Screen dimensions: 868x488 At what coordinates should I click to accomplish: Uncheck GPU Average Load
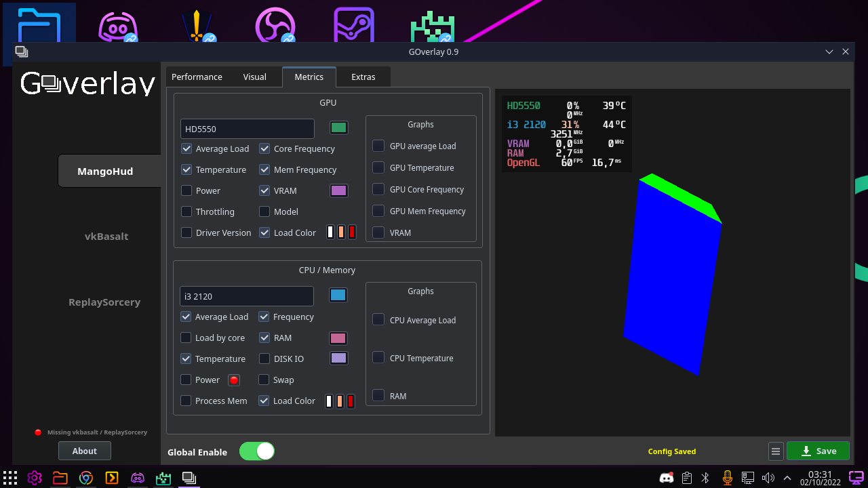click(186, 148)
